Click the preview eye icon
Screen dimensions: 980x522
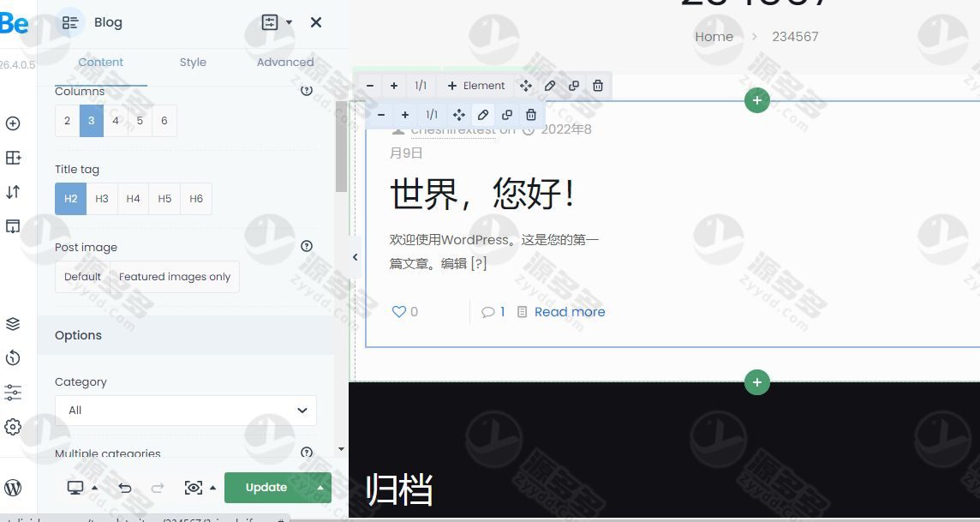coord(193,488)
